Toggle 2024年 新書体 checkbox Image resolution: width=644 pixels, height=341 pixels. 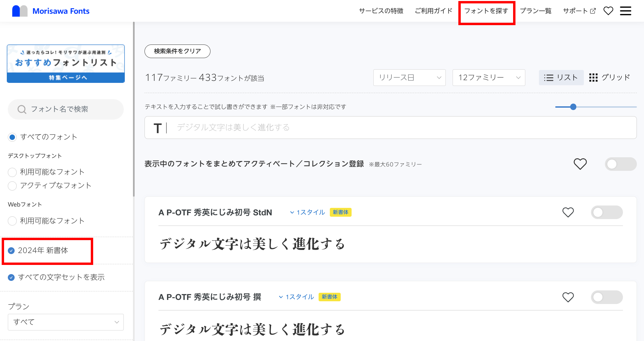(11, 251)
